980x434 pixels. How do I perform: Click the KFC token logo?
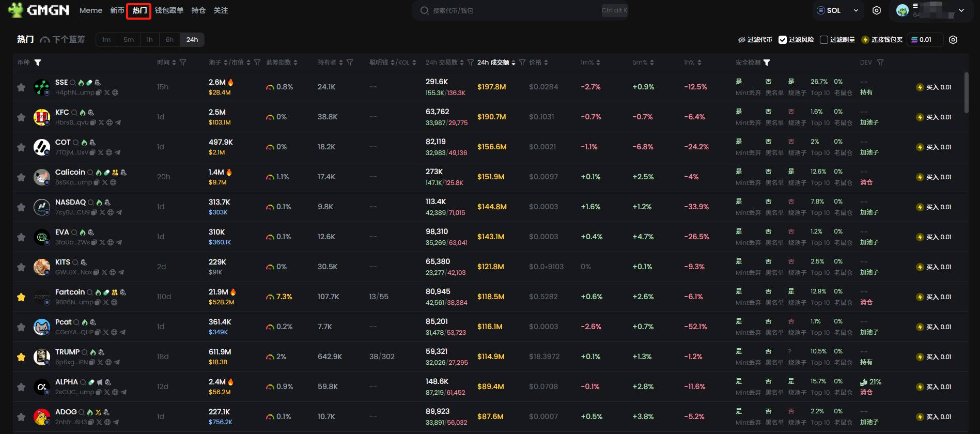click(41, 117)
